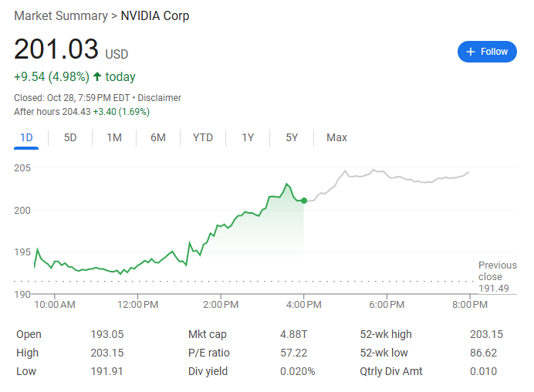The height and width of the screenshot is (392, 534).
Task: Click the Mkt cap value 4.88T
Action: coord(293,334)
